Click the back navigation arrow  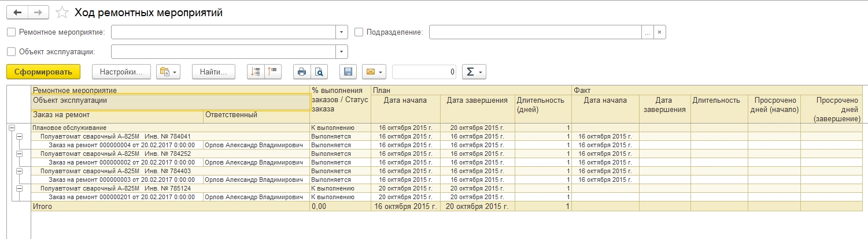[17, 12]
